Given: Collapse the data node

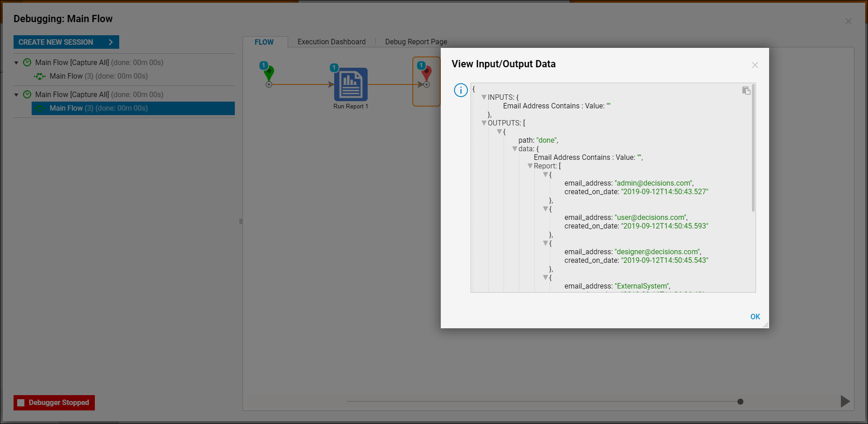Looking at the screenshot, I should click(x=515, y=149).
